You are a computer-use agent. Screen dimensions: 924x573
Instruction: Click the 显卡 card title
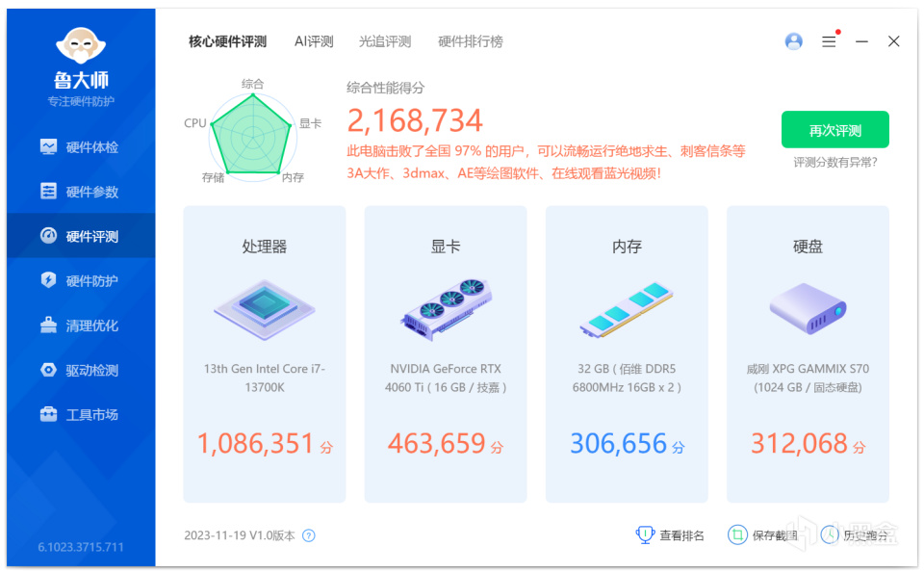click(x=446, y=247)
